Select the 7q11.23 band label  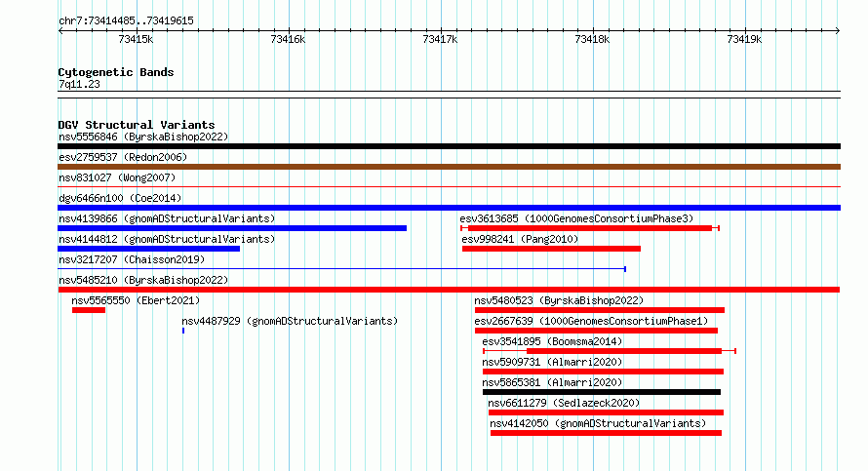79,84
